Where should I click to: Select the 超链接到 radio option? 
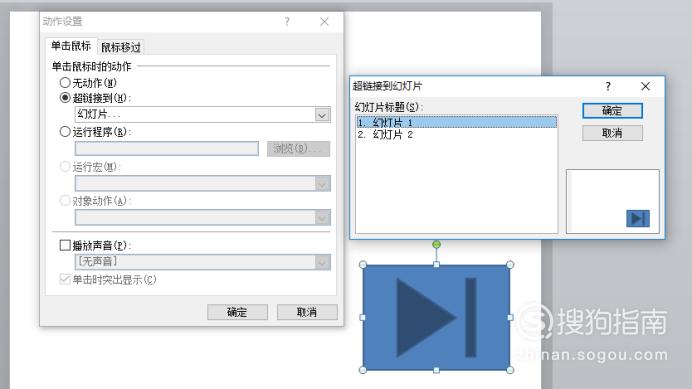[x=65, y=98]
